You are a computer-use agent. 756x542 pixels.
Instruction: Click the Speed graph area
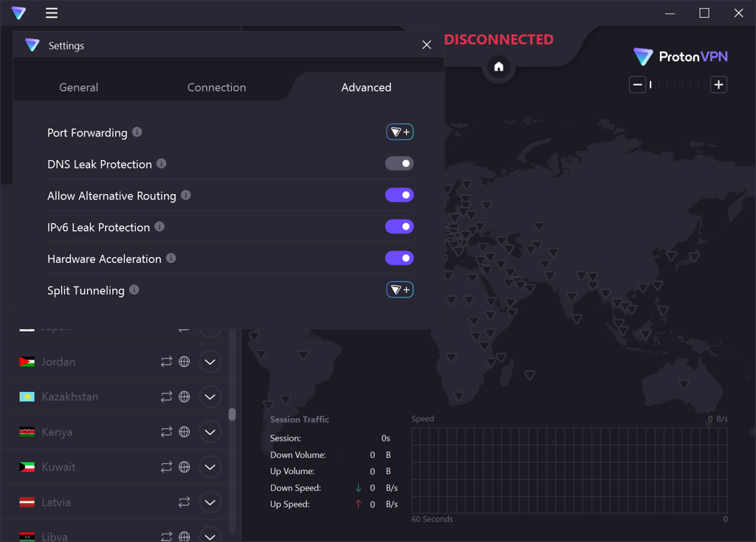coord(569,470)
